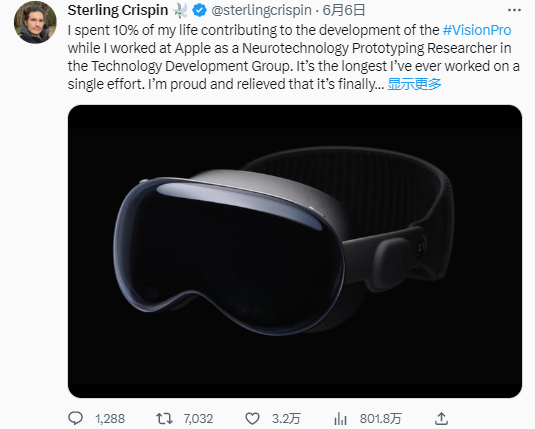Screen dimensions: 535x429
Task: Click the 7,032 retweets count
Action: click(x=198, y=419)
